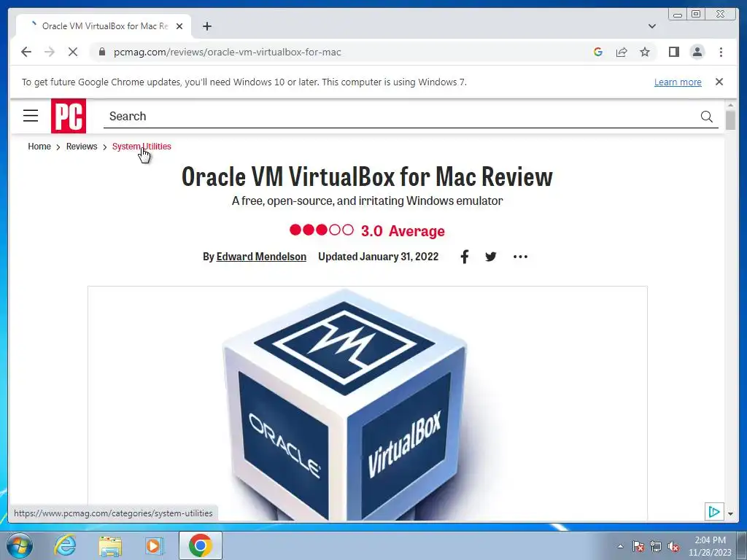Viewport: 747px width, 560px height.
Task: Go to Home breadcrumb
Action: click(39, 146)
